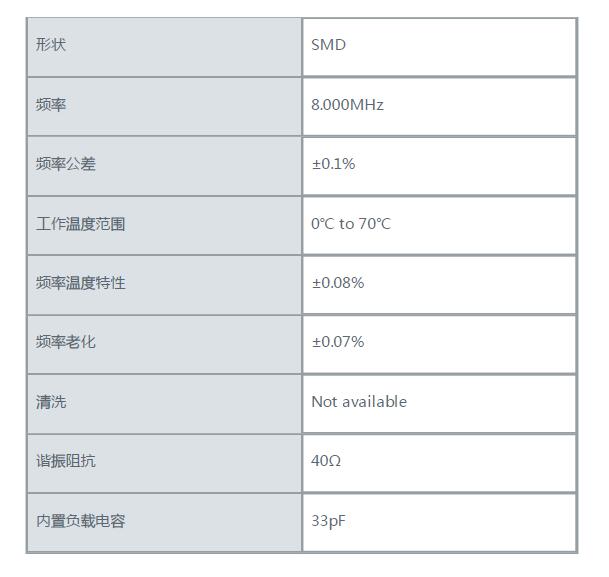Click the word "available" in the 清洗 row
Screen dimensions: 609x577
(x=374, y=402)
